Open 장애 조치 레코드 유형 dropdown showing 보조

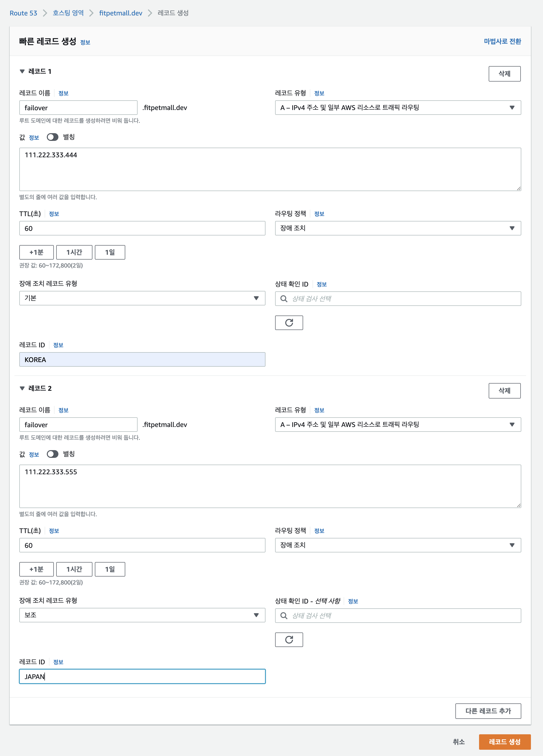tap(142, 615)
